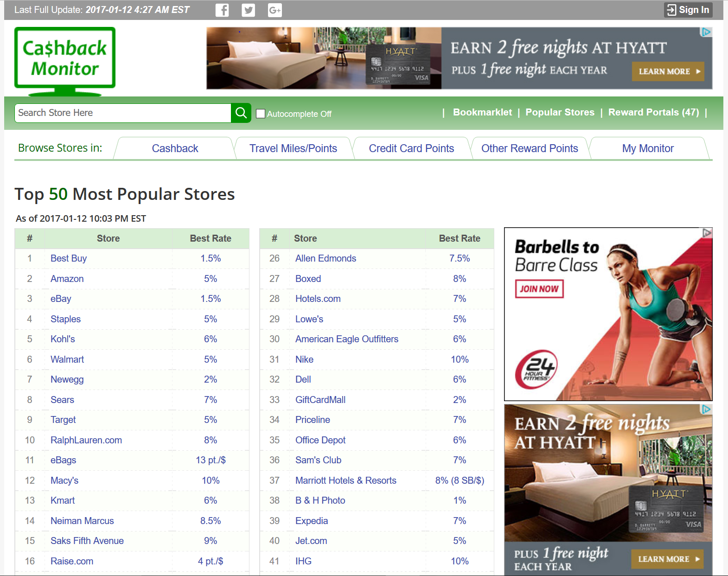Open the Priceline store link
Image resolution: width=728 pixels, height=576 pixels.
click(313, 420)
